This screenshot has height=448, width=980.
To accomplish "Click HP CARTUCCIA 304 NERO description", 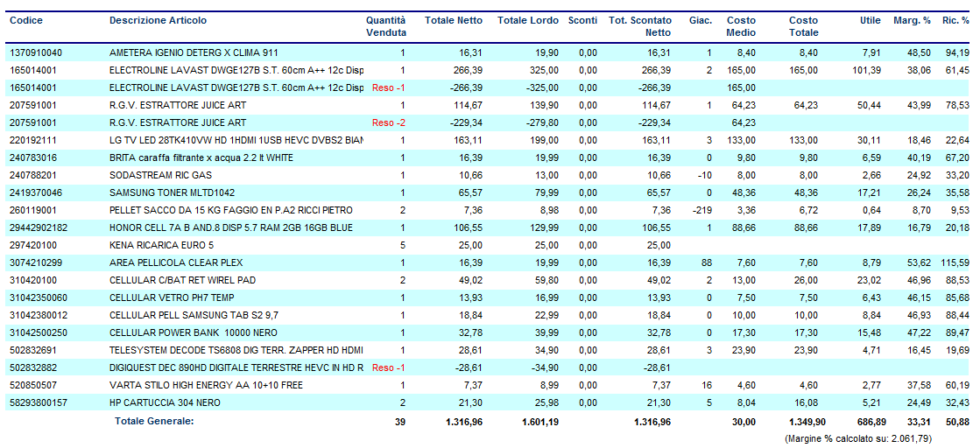I will [165, 402].
